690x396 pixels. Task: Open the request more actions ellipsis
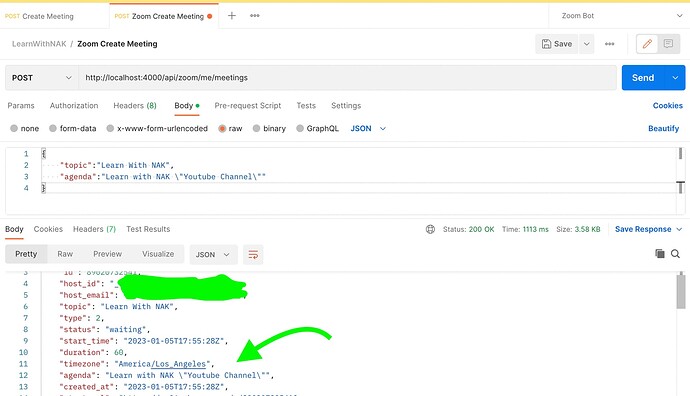[609, 44]
